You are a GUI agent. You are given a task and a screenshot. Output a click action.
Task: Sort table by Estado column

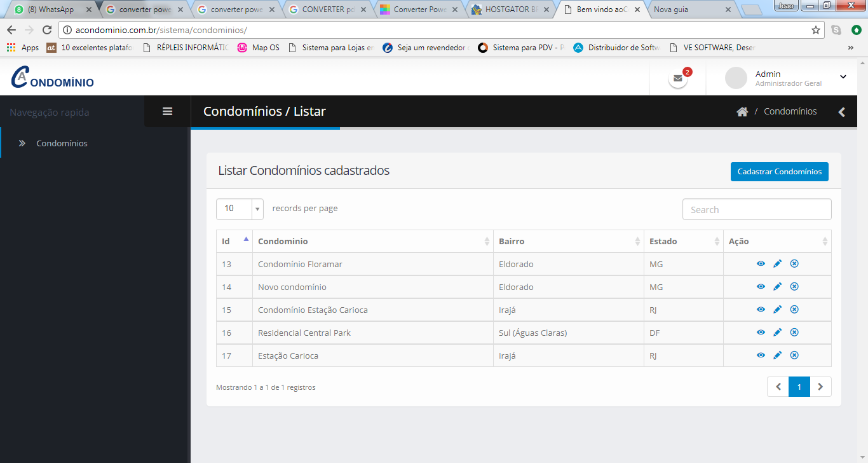(x=684, y=241)
